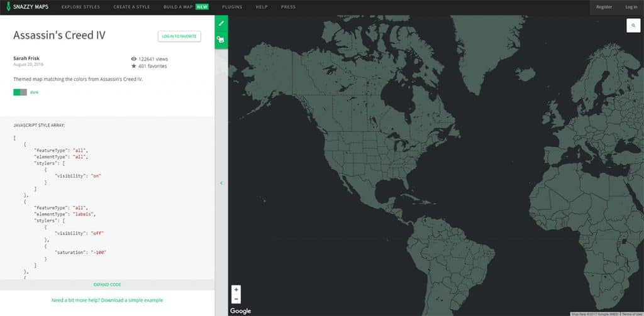Screen dimensions: 644x316
Task: Click the "visibility": "off" code line
Action: [x=79, y=233]
